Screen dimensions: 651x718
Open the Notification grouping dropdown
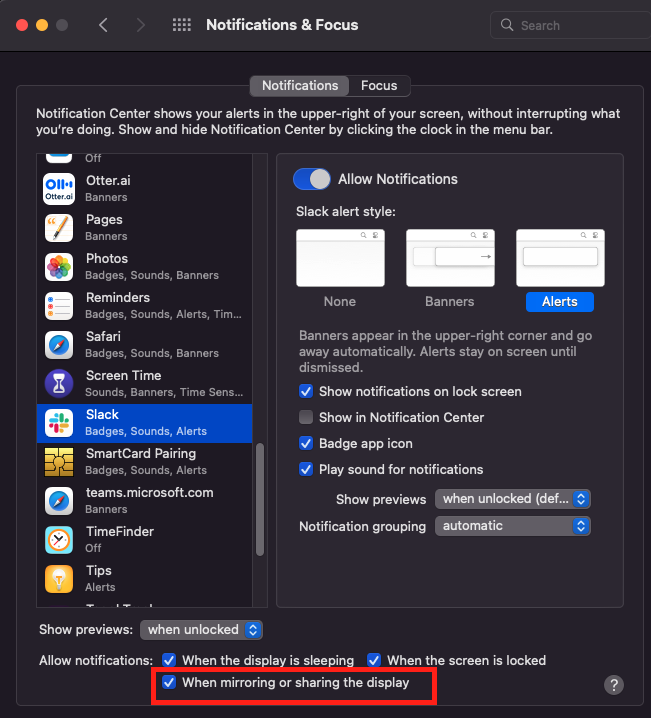tap(513, 526)
